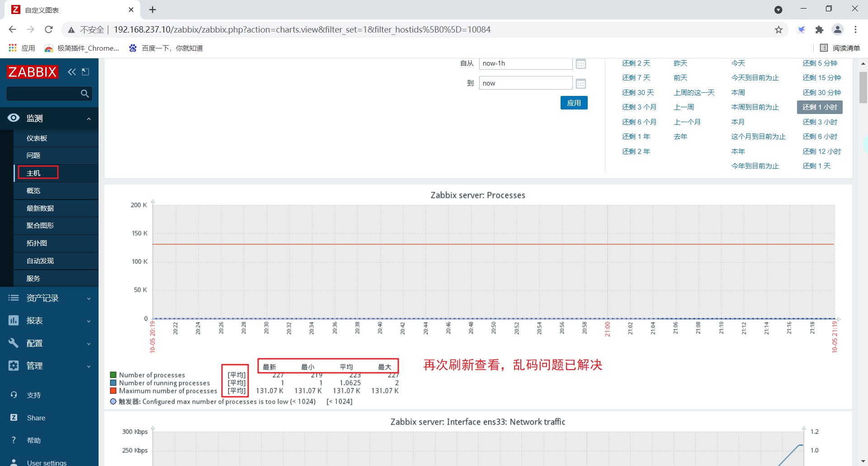Select the 本周到目前为止 time range
The height and width of the screenshot is (466, 868).
[755, 107]
